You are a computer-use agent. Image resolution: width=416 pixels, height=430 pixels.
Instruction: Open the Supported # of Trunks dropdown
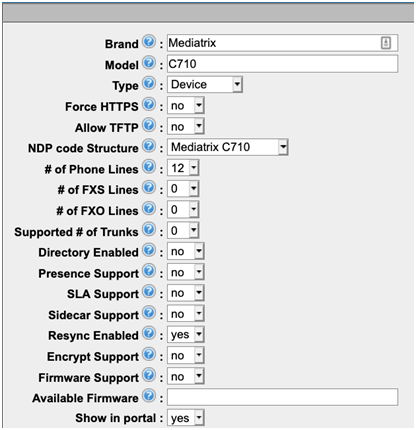(x=183, y=231)
